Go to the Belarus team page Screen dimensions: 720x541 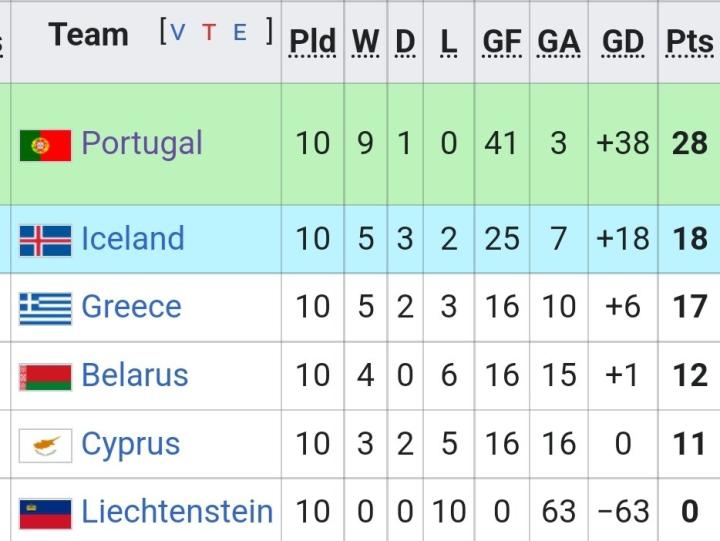pos(135,375)
